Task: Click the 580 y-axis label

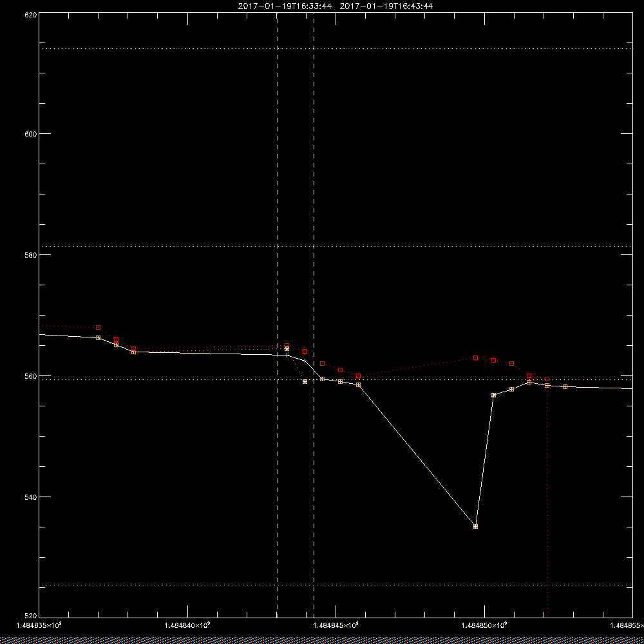Action: (31, 254)
